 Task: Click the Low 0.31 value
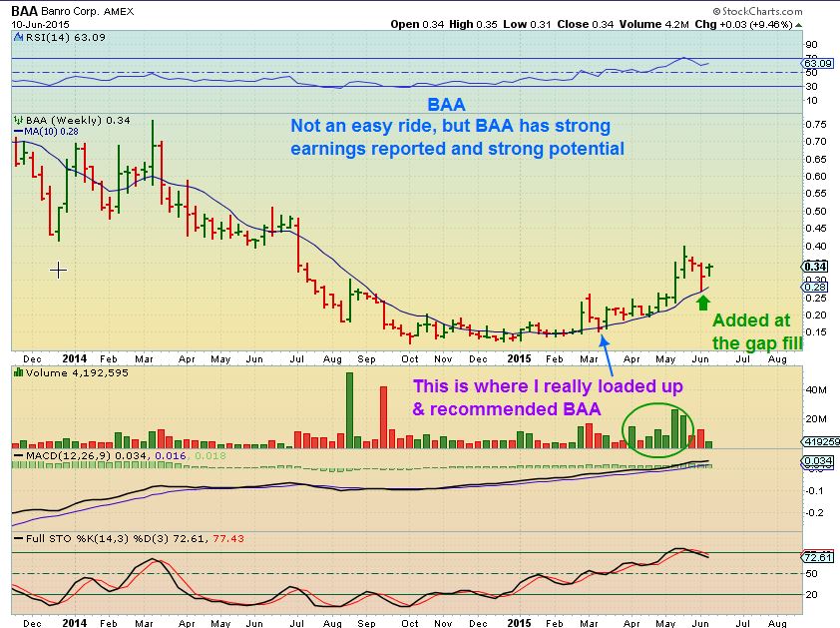(x=527, y=24)
